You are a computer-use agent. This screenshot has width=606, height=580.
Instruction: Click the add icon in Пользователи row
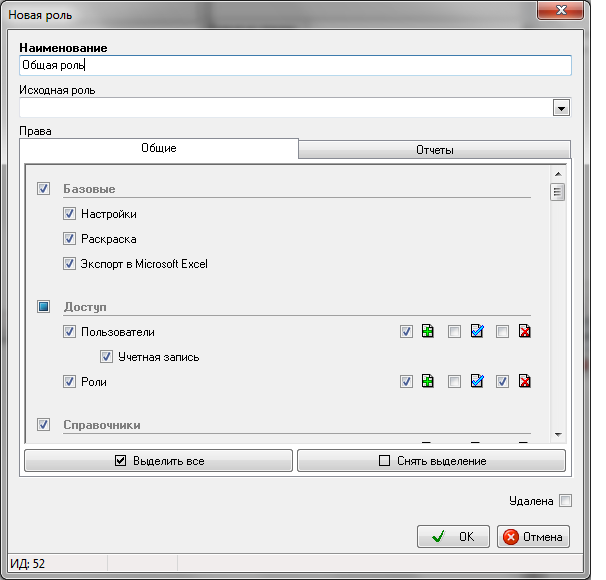428,332
